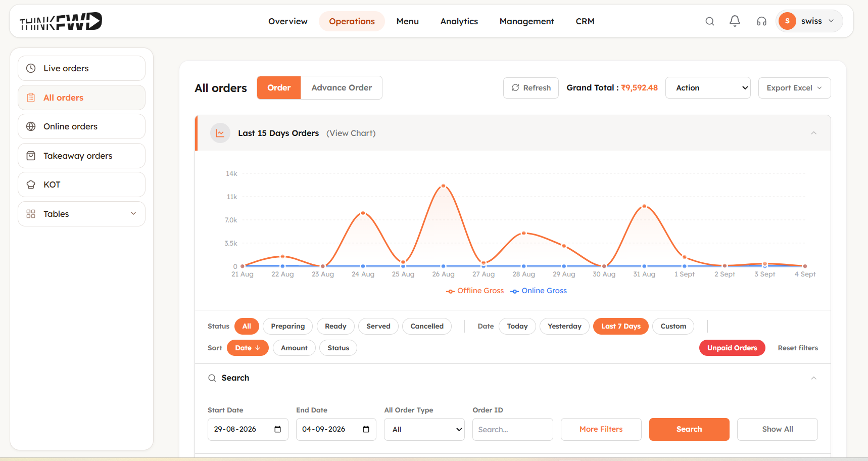Expand the Tables sidebar item

point(81,214)
